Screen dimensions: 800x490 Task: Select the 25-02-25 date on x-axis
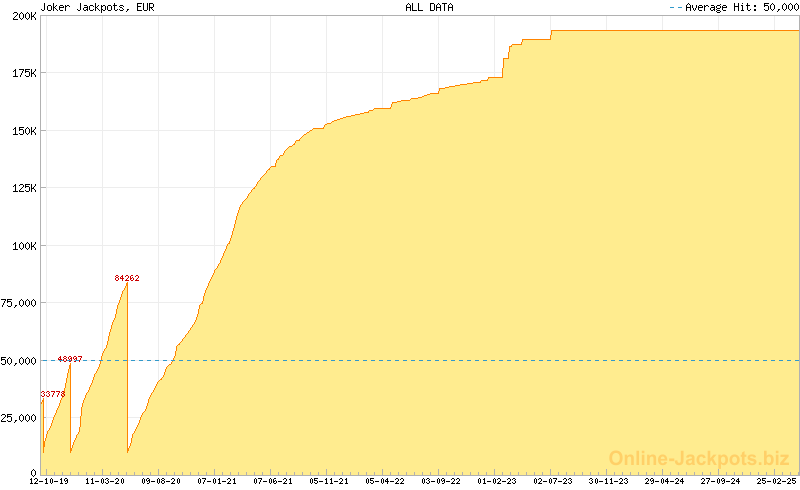(777, 481)
